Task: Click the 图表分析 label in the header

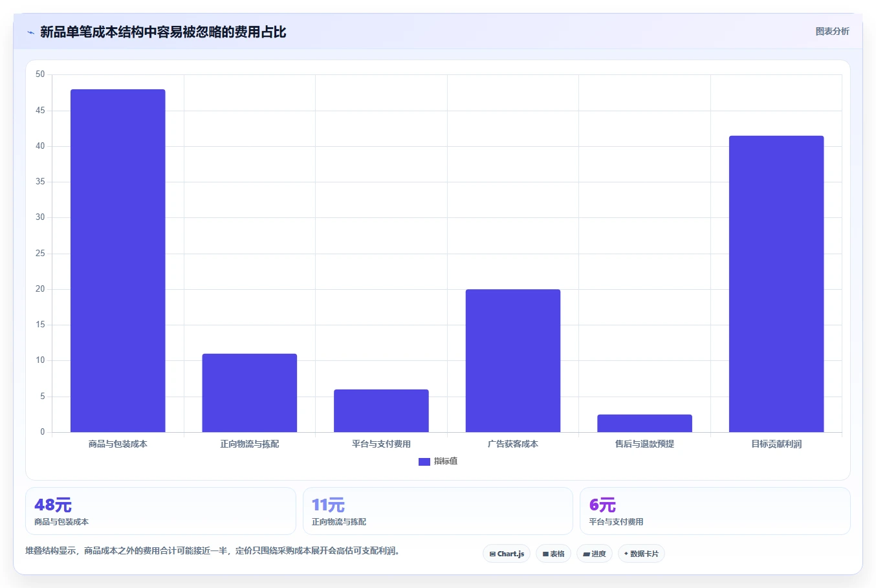Action: [x=832, y=31]
